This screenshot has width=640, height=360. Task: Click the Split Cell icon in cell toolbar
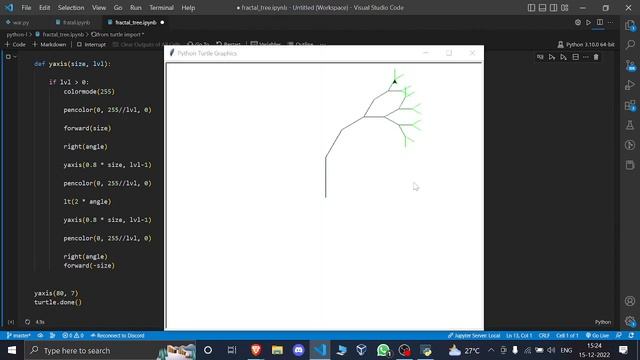point(576,57)
